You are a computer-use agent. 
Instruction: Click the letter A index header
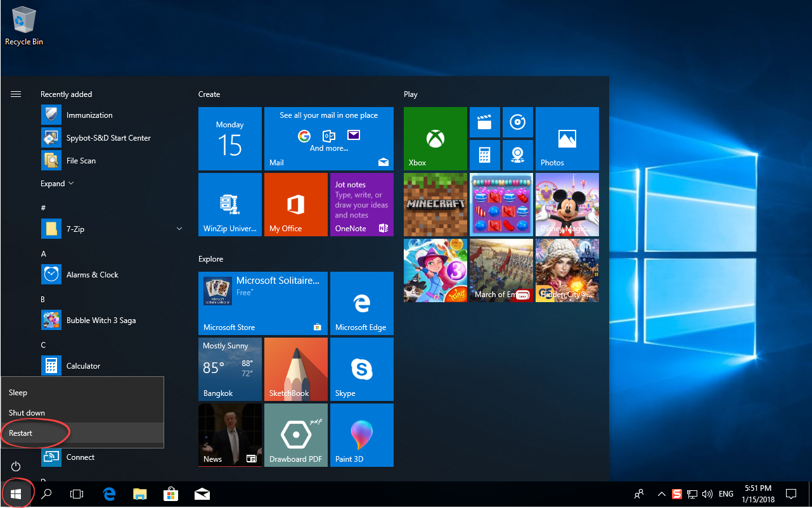44,254
